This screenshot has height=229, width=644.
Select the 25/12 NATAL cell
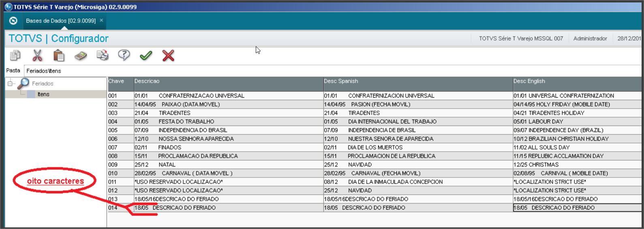pos(228,165)
